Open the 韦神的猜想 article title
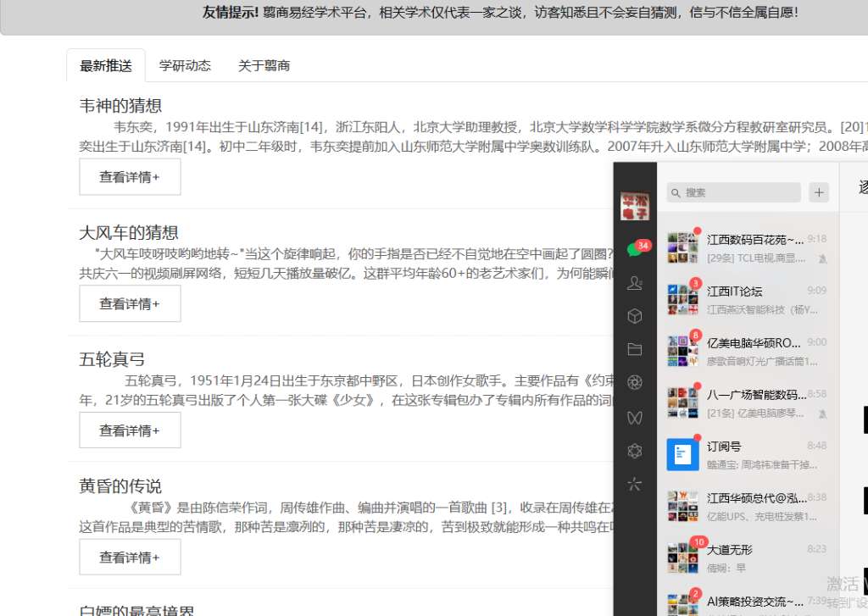 (x=120, y=106)
